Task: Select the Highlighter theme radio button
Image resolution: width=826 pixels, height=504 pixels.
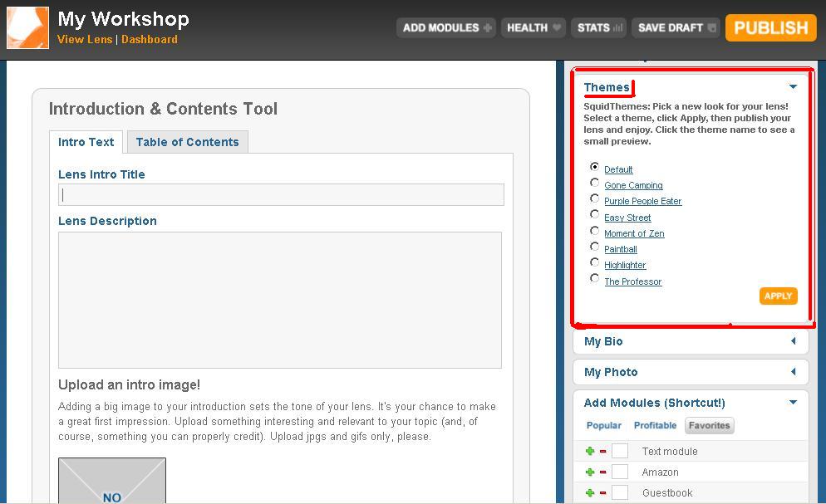Action: point(595,262)
